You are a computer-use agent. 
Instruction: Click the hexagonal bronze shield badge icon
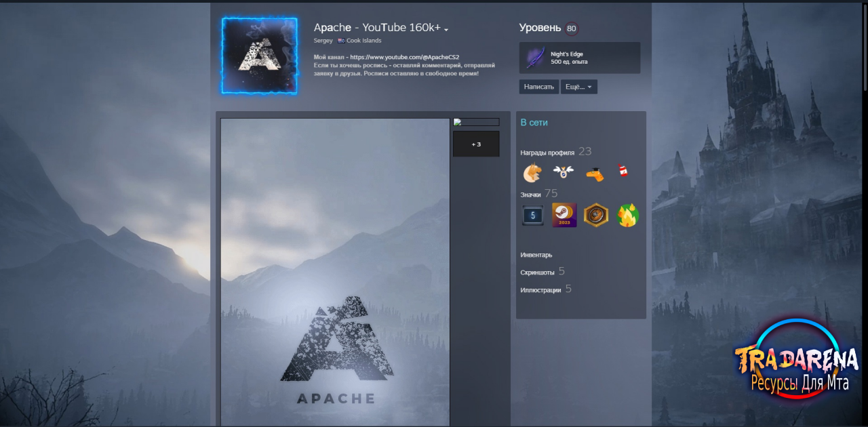pos(596,215)
